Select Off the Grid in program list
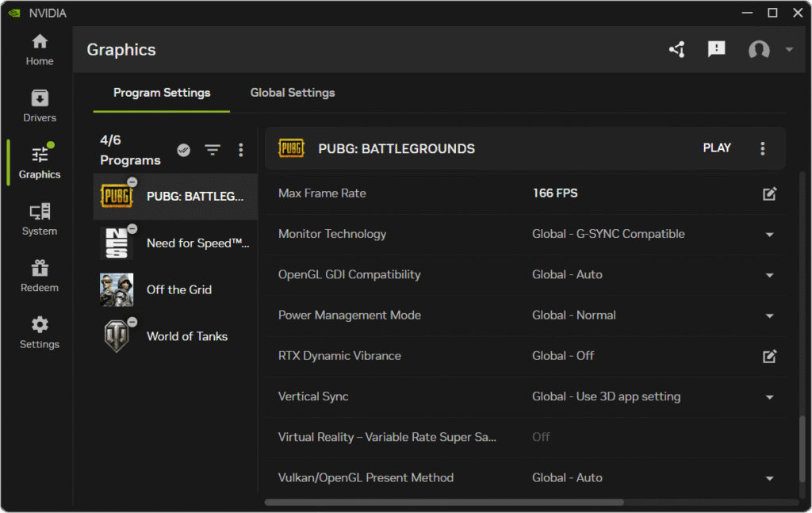812x513 pixels. (175, 290)
